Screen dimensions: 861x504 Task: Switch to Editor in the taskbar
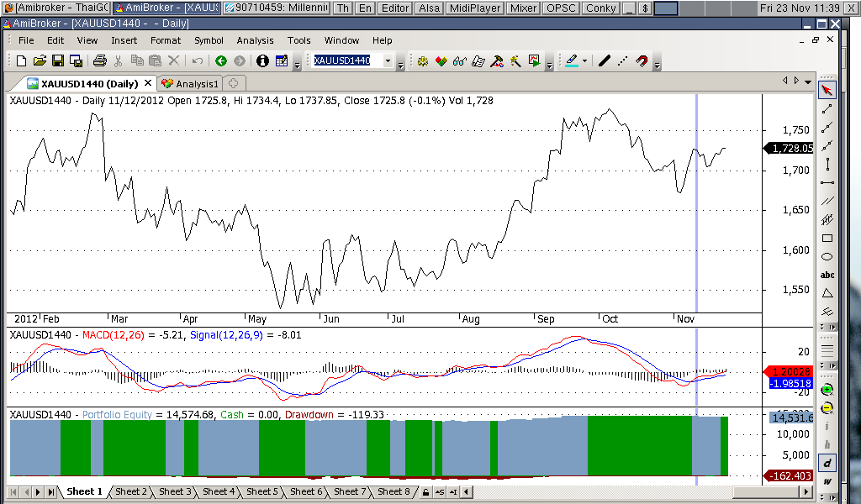point(395,8)
